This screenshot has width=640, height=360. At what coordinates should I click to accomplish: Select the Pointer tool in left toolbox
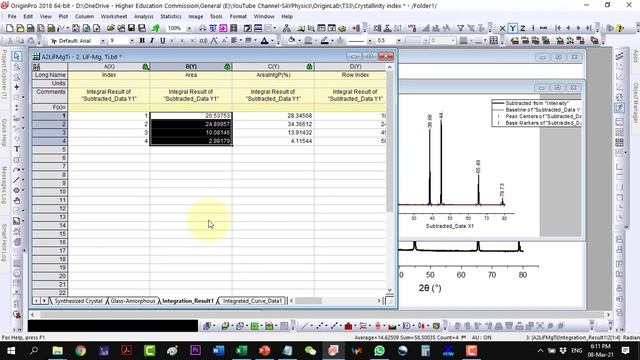point(16,56)
